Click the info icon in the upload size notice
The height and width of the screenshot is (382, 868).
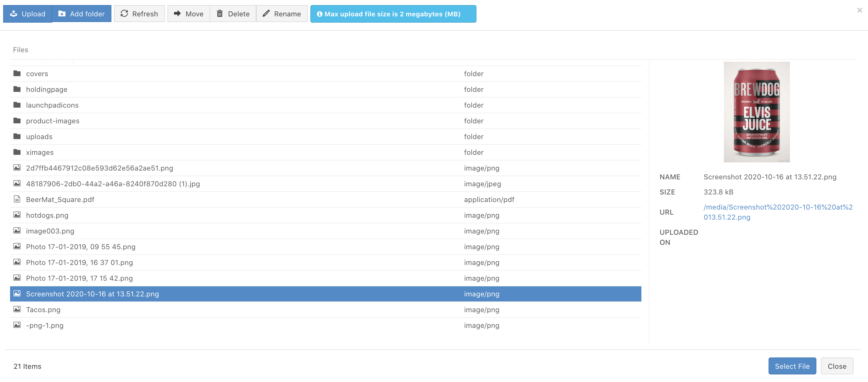click(319, 14)
